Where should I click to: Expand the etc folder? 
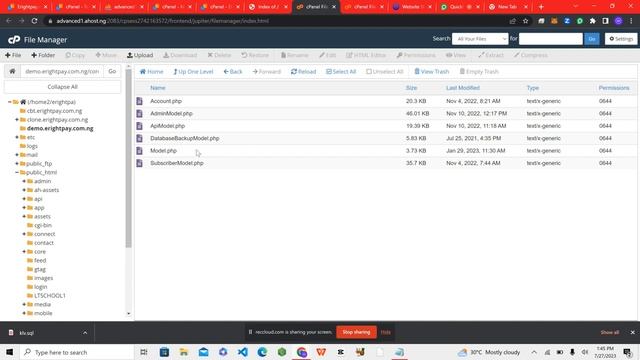pos(17,137)
